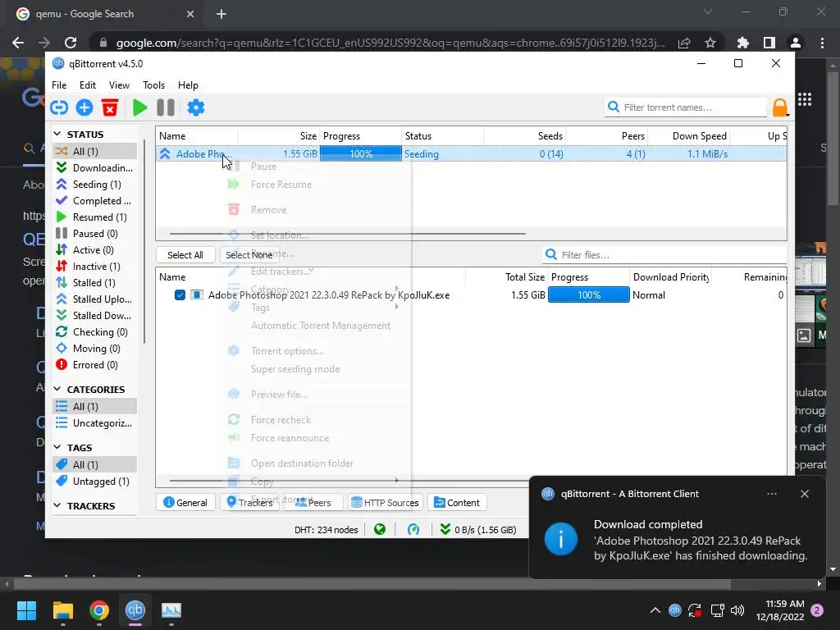Select the Completed status filter

[95, 201]
